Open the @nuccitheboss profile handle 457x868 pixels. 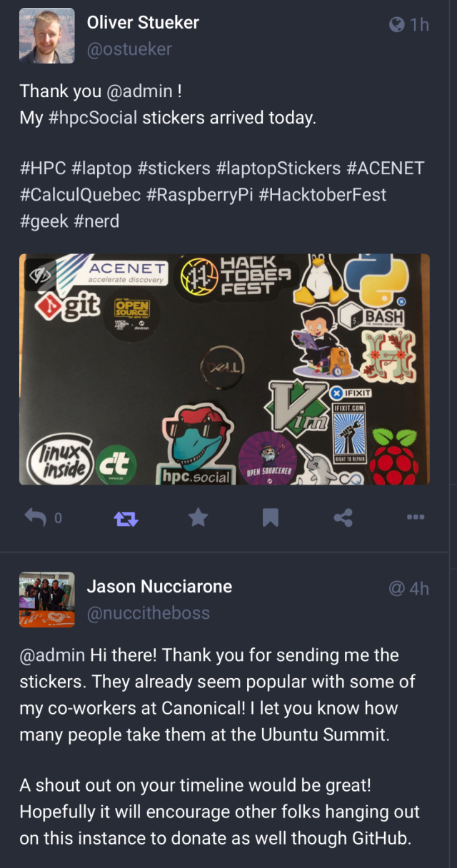tap(148, 612)
